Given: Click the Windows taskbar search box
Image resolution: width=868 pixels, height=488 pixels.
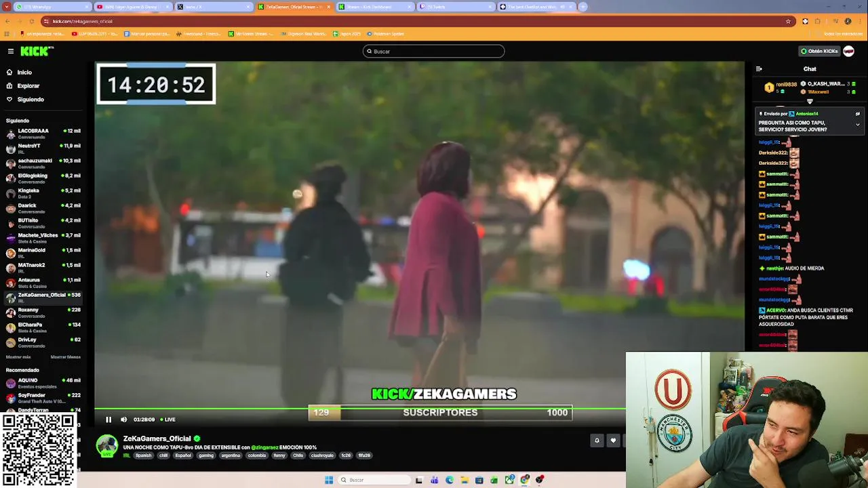Looking at the screenshot, I should [374, 480].
